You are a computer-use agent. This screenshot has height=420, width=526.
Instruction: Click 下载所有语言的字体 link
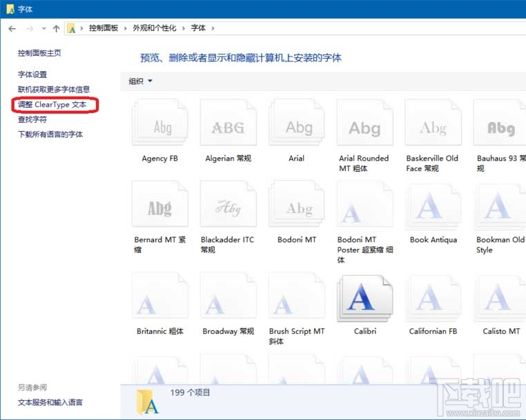(x=50, y=134)
